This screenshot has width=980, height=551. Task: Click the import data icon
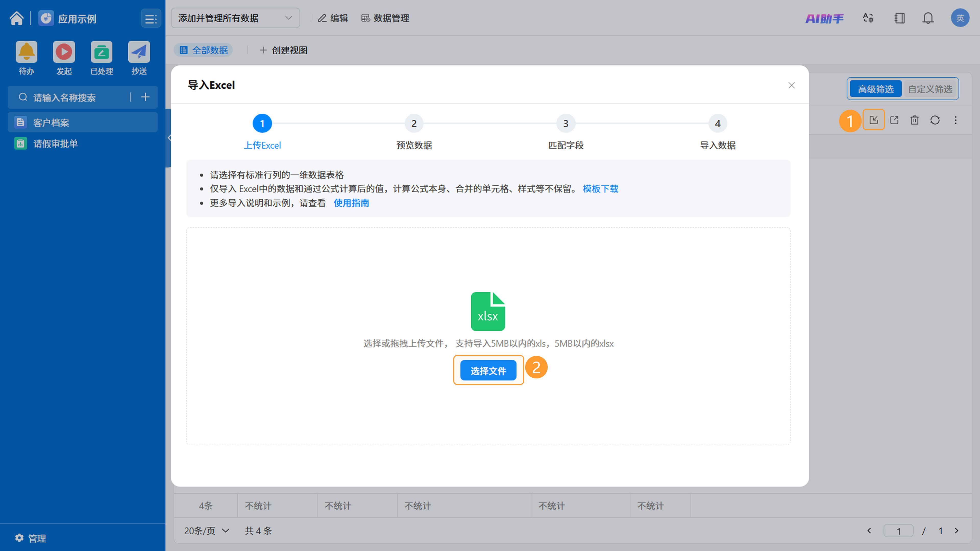pos(874,120)
